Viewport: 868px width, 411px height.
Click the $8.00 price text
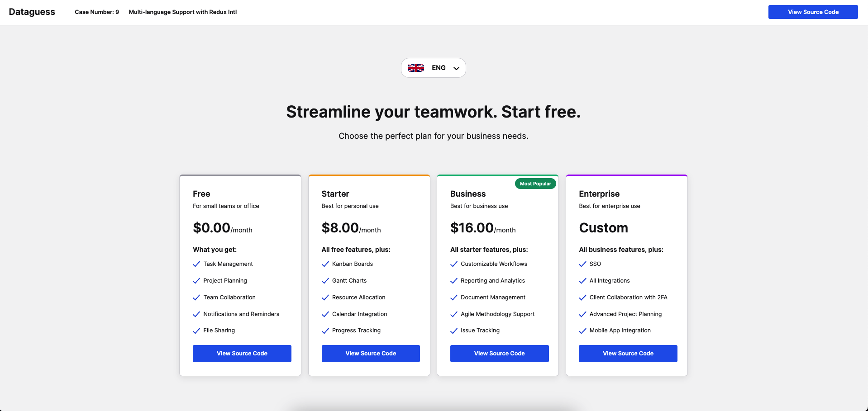340,227
